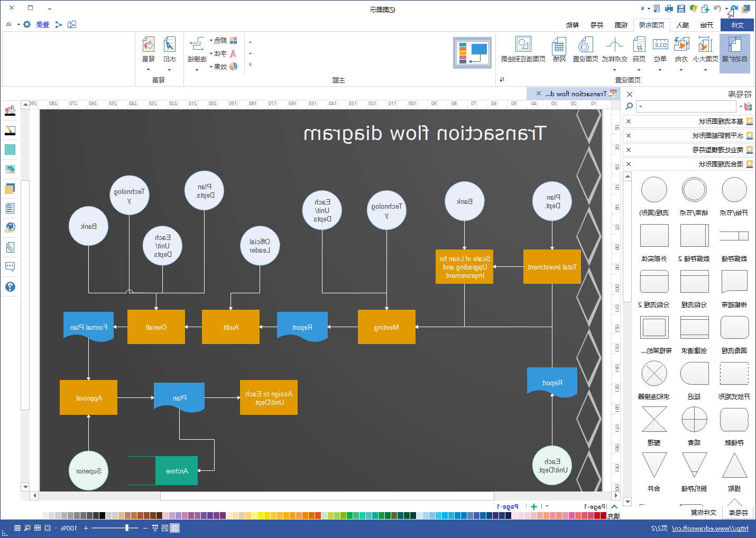Open the 帮助 help tab
This screenshot has height=538, width=756.
click(x=573, y=25)
